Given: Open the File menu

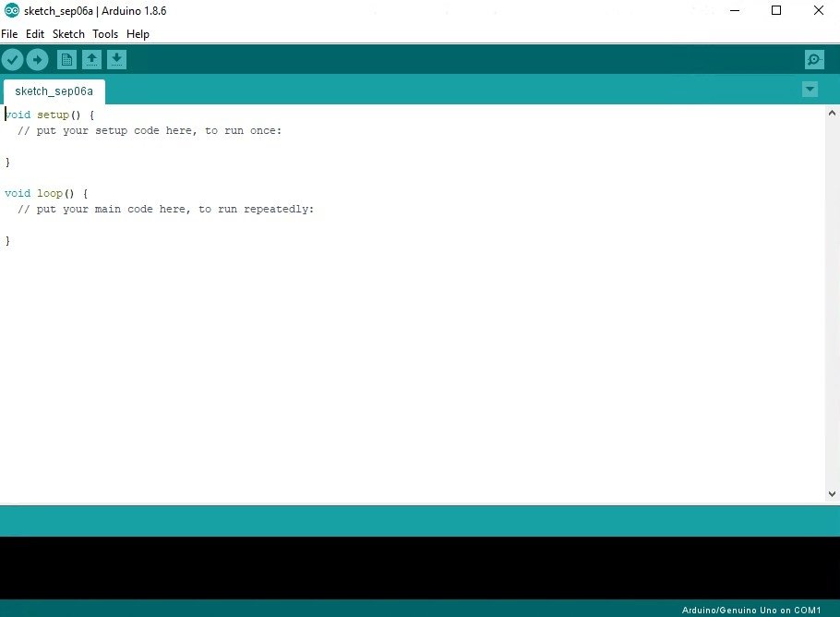Looking at the screenshot, I should click(9, 34).
